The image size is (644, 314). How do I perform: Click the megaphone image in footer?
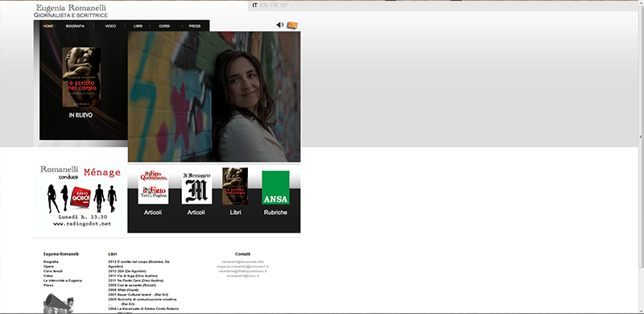(x=58, y=304)
